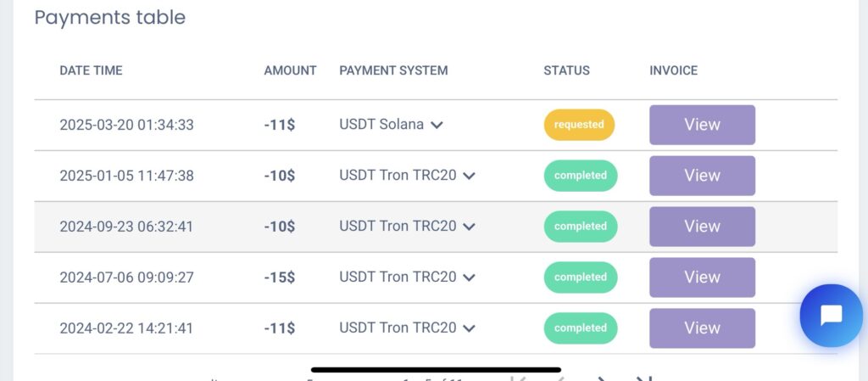View invoice for the 2024-02-22 payment
Image resolution: width=868 pixels, height=381 pixels.
(702, 328)
